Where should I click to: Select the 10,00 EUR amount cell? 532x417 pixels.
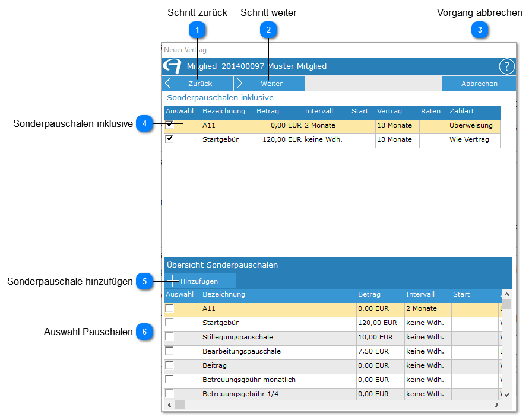point(381,338)
